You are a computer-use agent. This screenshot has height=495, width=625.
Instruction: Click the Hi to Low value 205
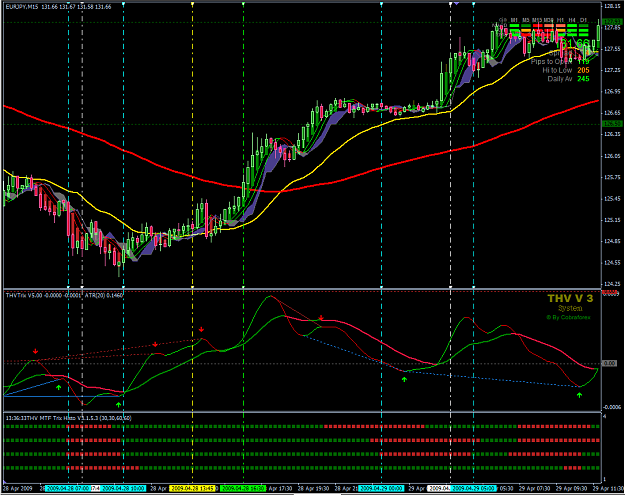point(583,70)
